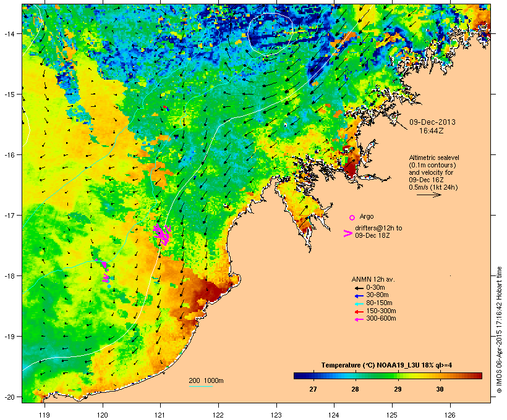The width and height of the screenshot is (507, 420).
Task: Click the -17 latitude axis label
Action: (9, 215)
